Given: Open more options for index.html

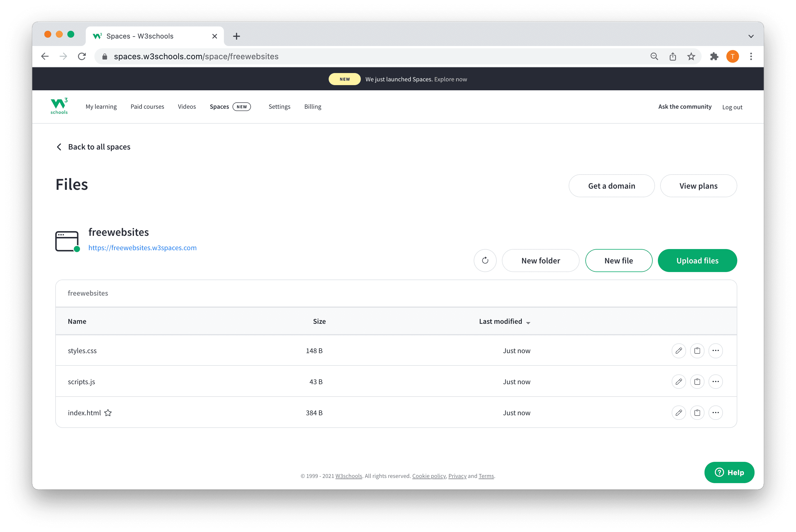Looking at the screenshot, I should (715, 413).
